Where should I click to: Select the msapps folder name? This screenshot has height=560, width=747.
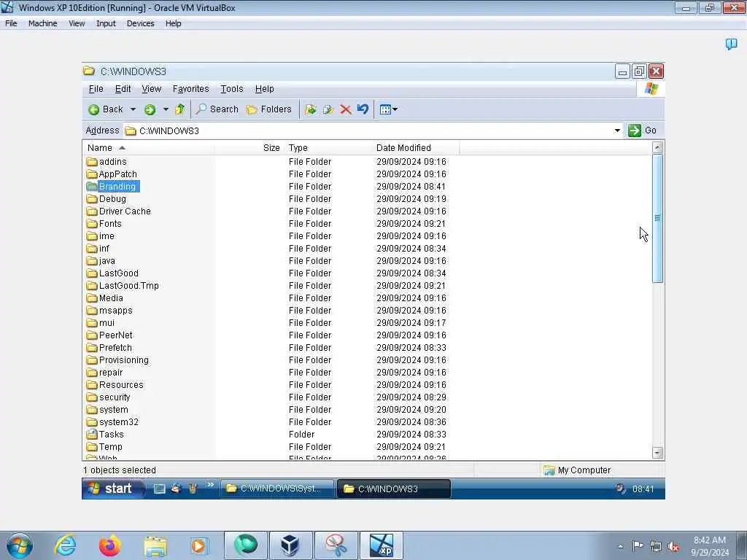pyautogui.click(x=116, y=311)
